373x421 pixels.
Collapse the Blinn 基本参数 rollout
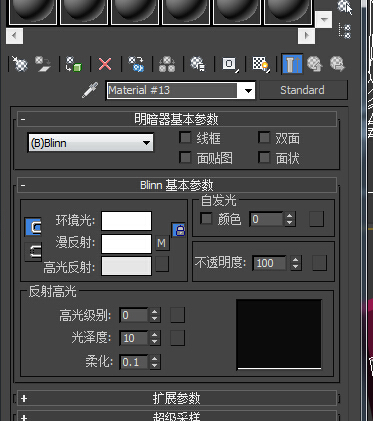tap(177, 185)
